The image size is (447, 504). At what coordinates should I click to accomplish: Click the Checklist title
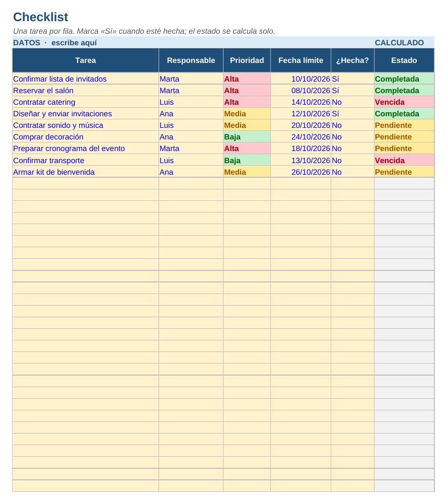pyautogui.click(x=40, y=17)
